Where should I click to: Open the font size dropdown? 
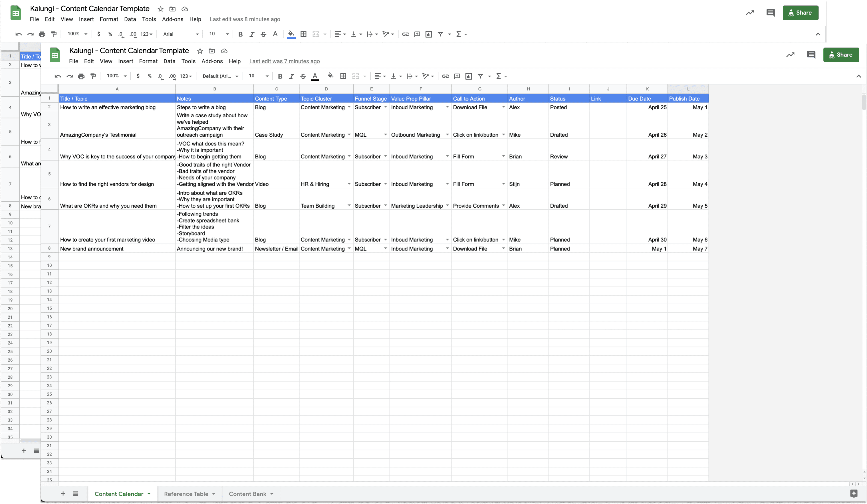coord(267,76)
